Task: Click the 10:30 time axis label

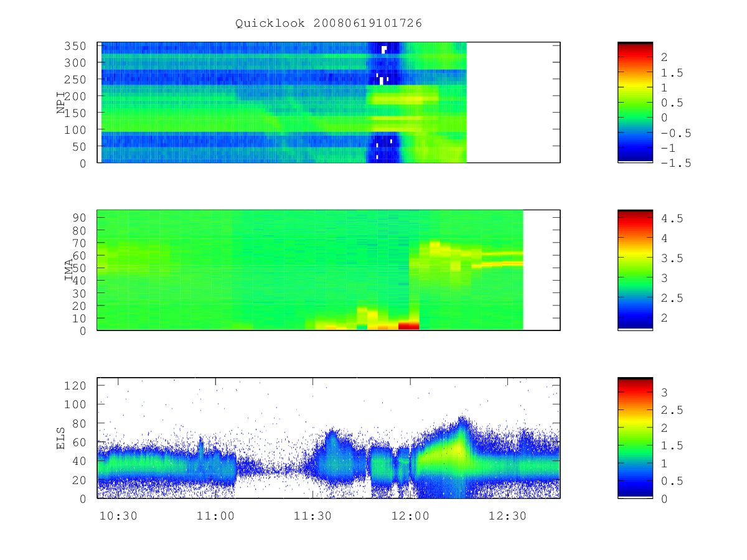Action: click(x=118, y=516)
